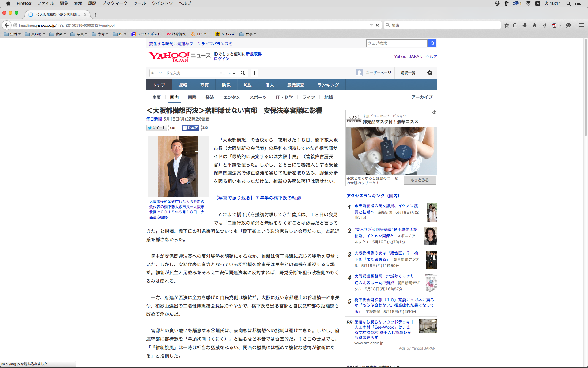Click the Firefox back arrow button
The height and width of the screenshot is (368, 588).
click(x=6, y=25)
